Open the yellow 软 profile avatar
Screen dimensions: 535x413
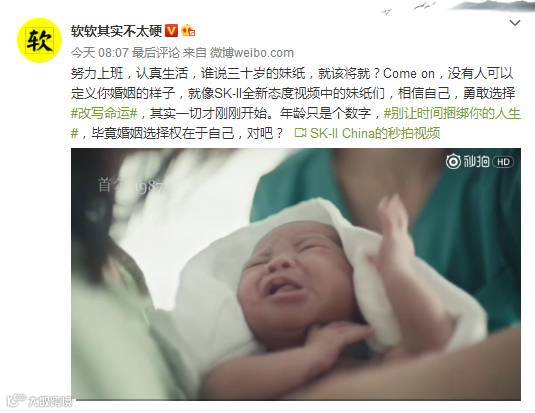pyautogui.click(x=40, y=40)
